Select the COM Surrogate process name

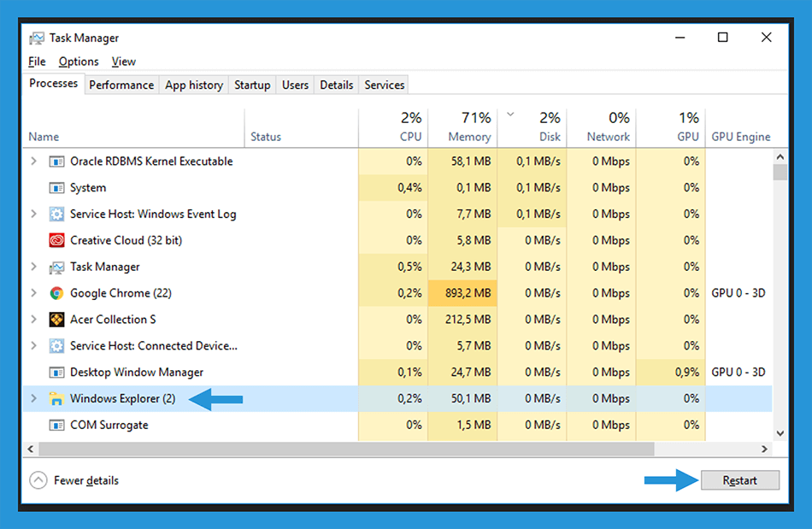(109, 425)
